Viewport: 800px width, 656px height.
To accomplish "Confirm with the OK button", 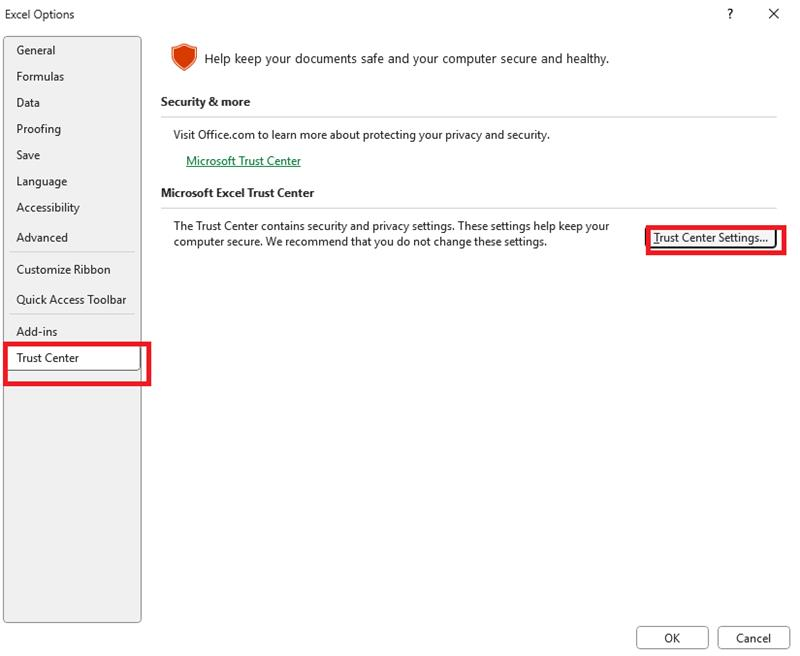I will tap(672, 638).
